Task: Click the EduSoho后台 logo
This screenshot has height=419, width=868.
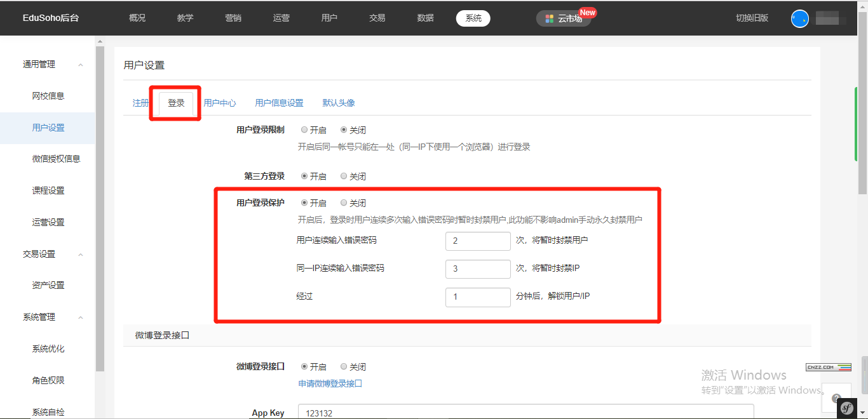Action: (x=51, y=18)
